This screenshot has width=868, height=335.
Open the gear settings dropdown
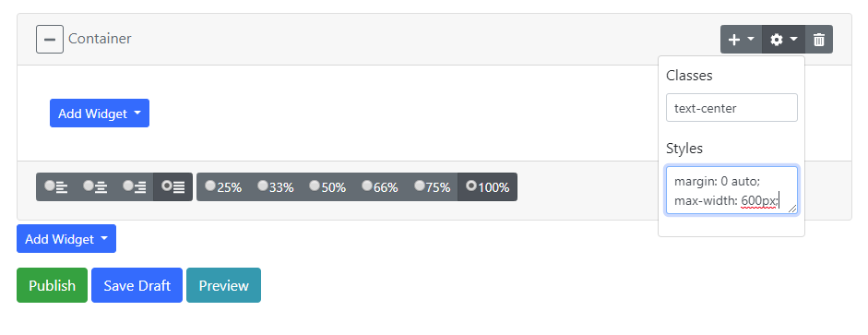click(784, 40)
